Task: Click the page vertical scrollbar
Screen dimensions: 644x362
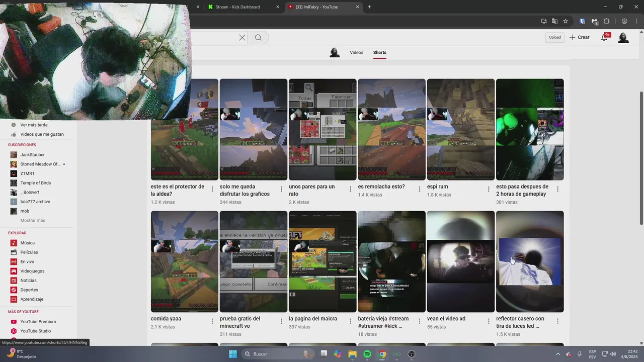Action: point(641,158)
